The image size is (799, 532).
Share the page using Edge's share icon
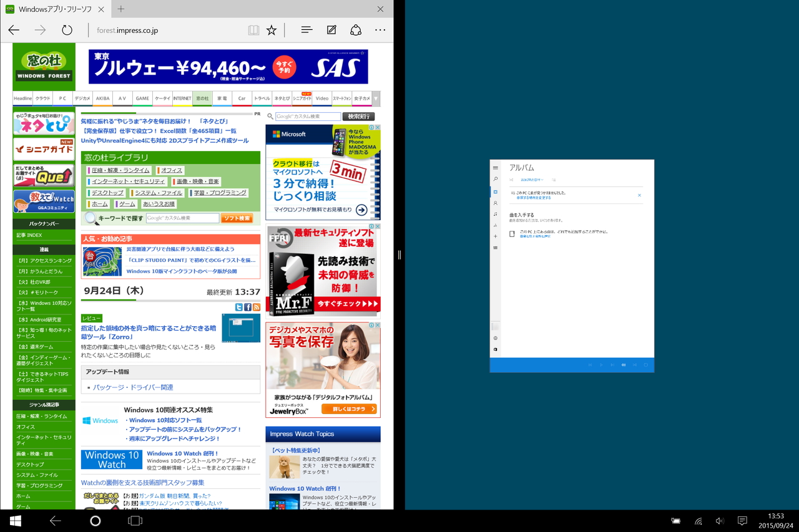click(x=355, y=30)
